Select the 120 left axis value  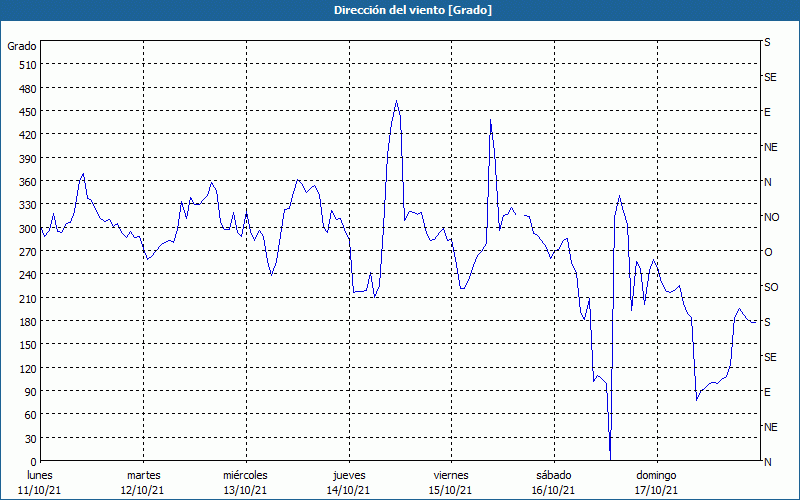coord(28,369)
